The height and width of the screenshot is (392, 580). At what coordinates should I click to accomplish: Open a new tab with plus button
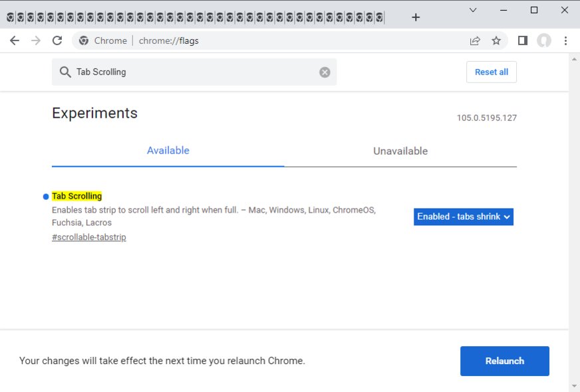click(x=416, y=17)
